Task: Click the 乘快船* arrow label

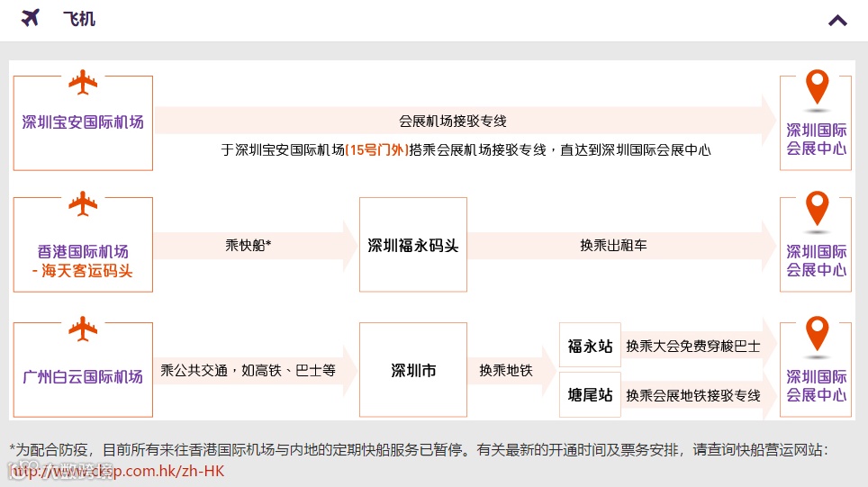Action: pos(248,245)
